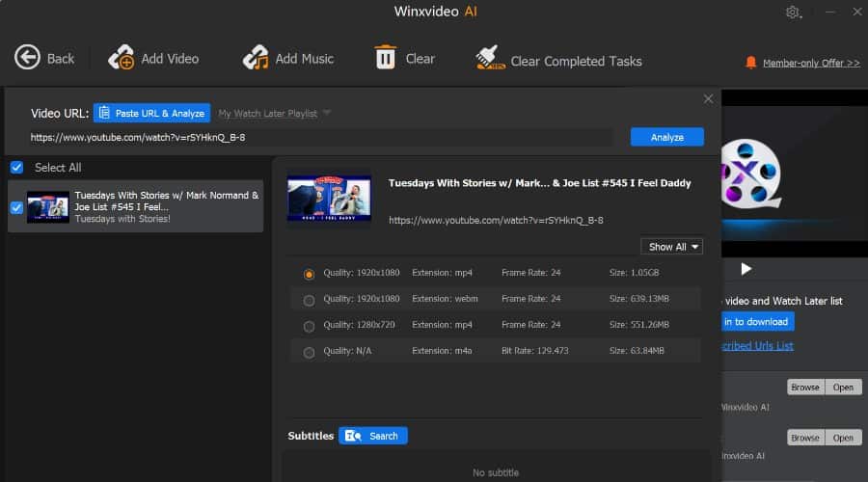The height and width of the screenshot is (482, 868).
Task: Click the Video URL input field
Action: point(321,137)
